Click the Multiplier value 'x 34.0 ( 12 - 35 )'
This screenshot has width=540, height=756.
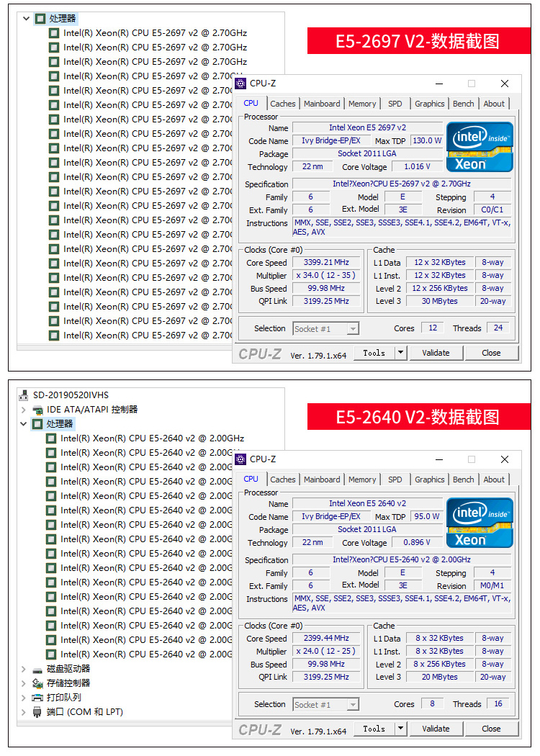click(x=326, y=275)
